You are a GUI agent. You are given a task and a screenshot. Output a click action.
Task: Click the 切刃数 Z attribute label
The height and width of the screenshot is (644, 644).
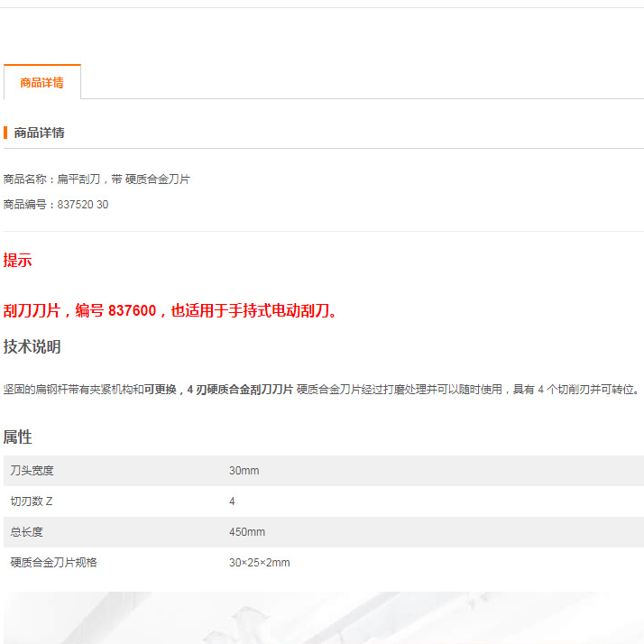(32, 501)
